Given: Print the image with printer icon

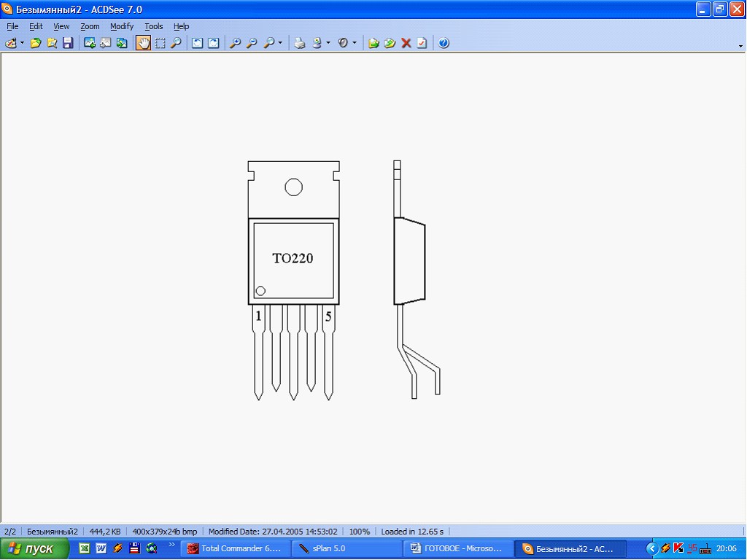Looking at the screenshot, I should [300, 43].
